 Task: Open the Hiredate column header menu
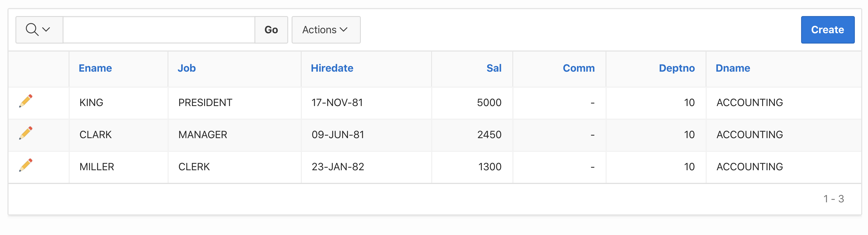[x=332, y=68]
